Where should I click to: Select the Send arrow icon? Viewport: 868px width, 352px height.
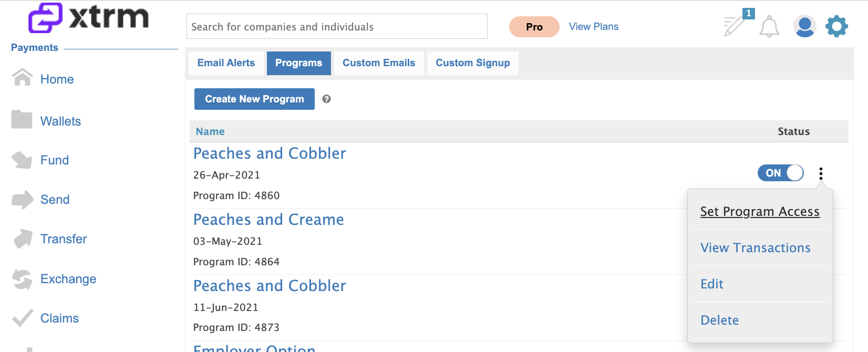(22, 200)
